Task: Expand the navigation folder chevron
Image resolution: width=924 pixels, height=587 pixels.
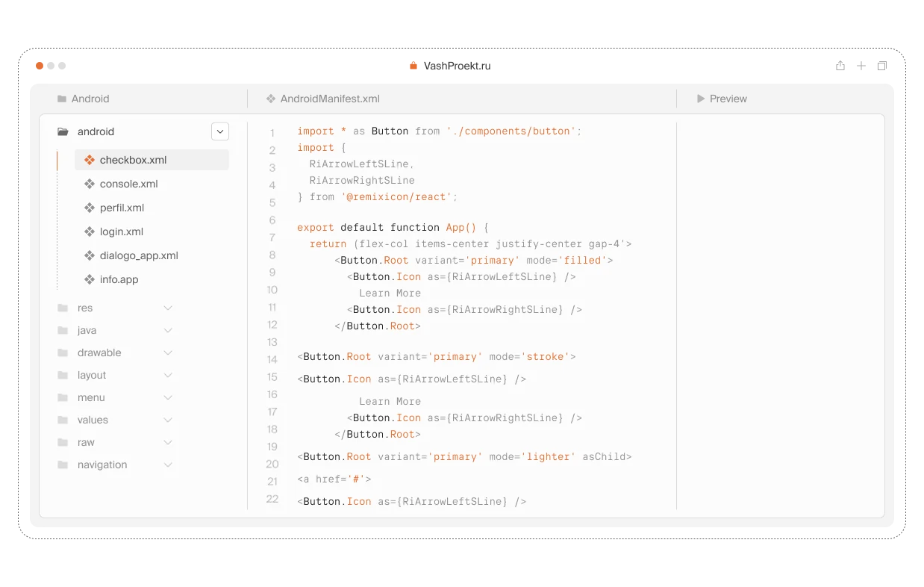Action: pyautogui.click(x=168, y=465)
